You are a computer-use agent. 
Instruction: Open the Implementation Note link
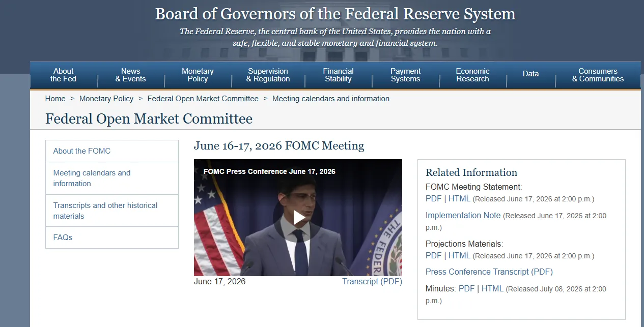(x=463, y=216)
